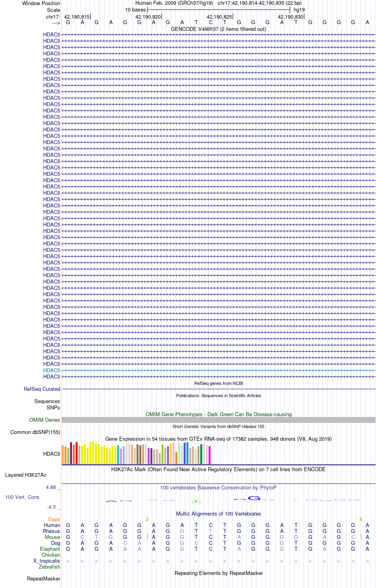Open the Sequences track label
The width and height of the screenshot is (376, 588).
click(x=47, y=401)
